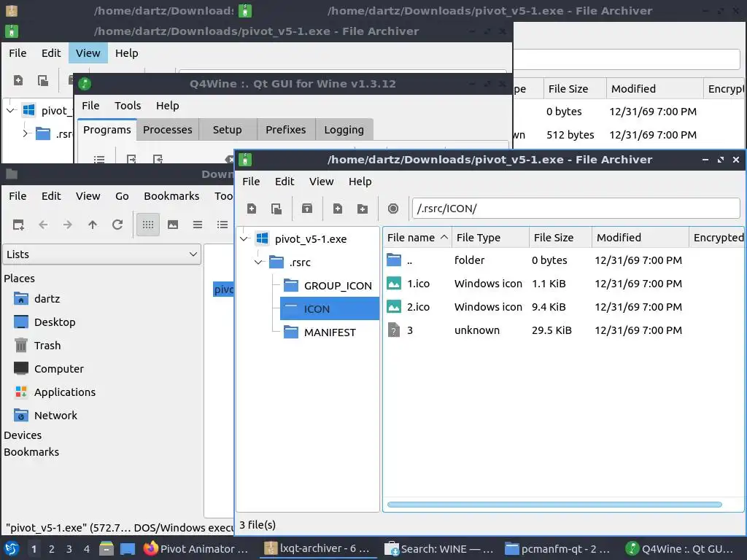Expand .rsrc node in background archiver tree

click(25, 134)
